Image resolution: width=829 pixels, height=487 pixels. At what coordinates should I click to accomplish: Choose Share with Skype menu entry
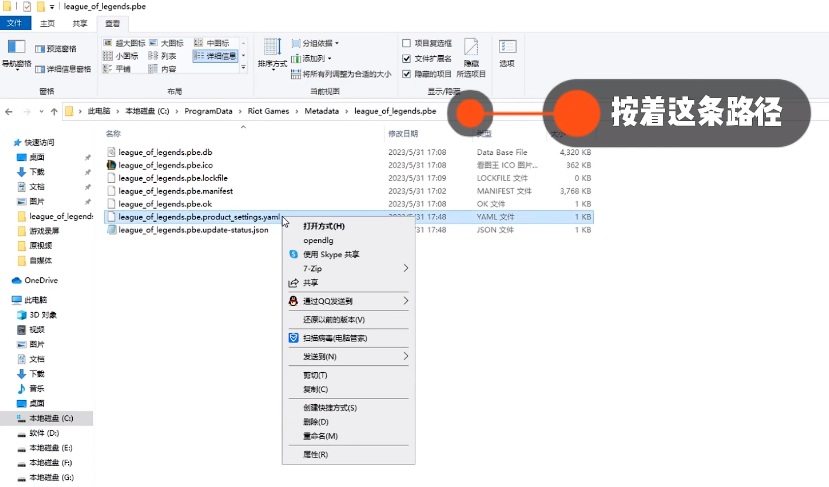tap(348, 254)
